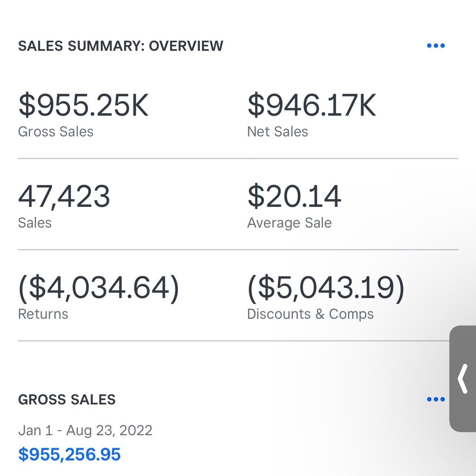Click the Discounts & Comps label
Viewport: 476px width, 476px height.
[x=310, y=314]
